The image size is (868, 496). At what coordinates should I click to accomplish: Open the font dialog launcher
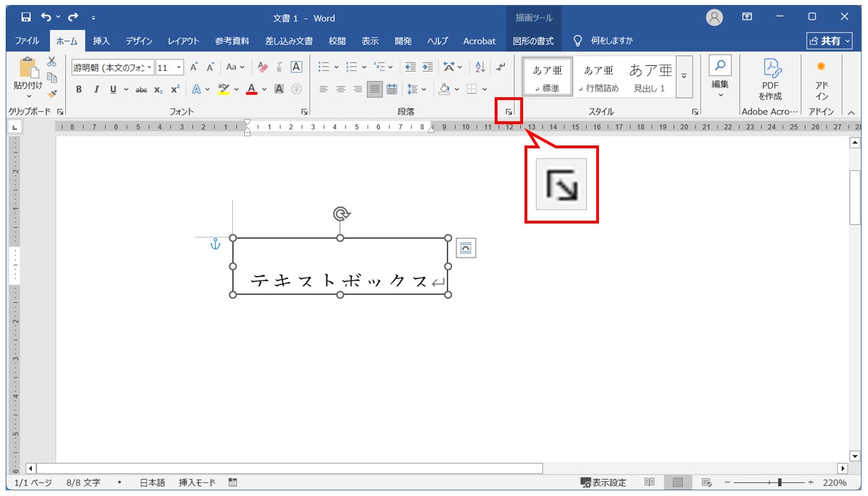pos(304,112)
